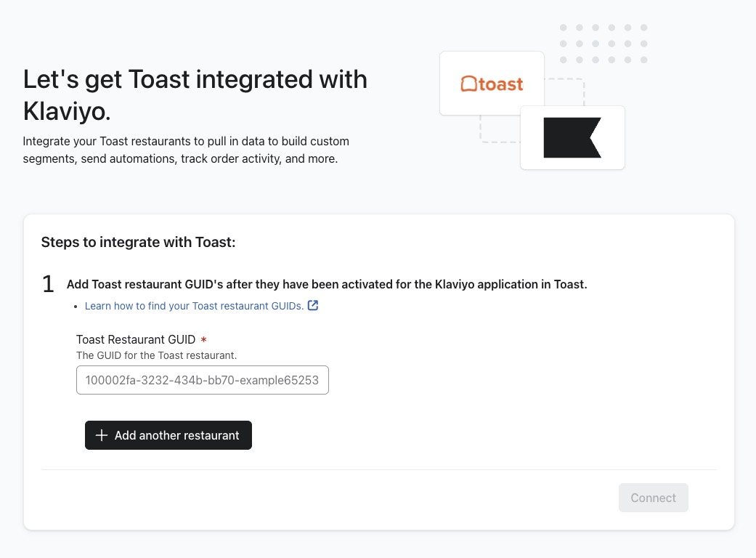Image resolution: width=756 pixels, height=558 pixels.
Task: Click the helper text under the GUID label
Action: tap(157, 355)
